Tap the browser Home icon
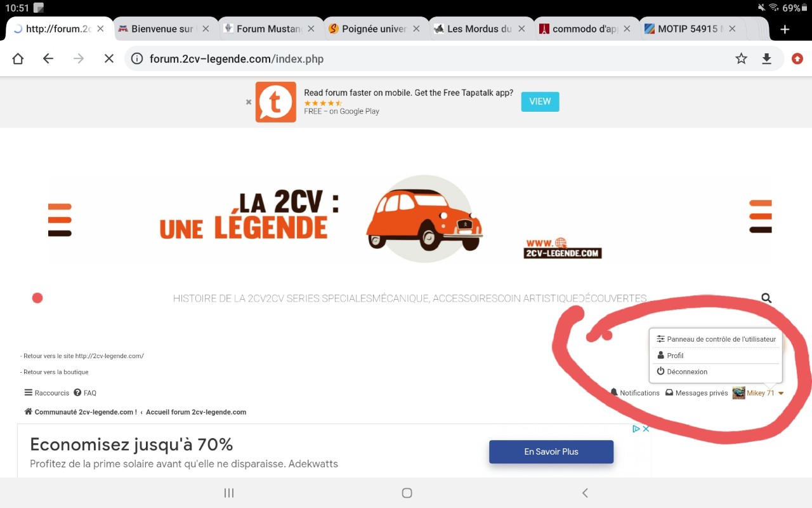The image size is (812, 508). [x=18, y=59]
